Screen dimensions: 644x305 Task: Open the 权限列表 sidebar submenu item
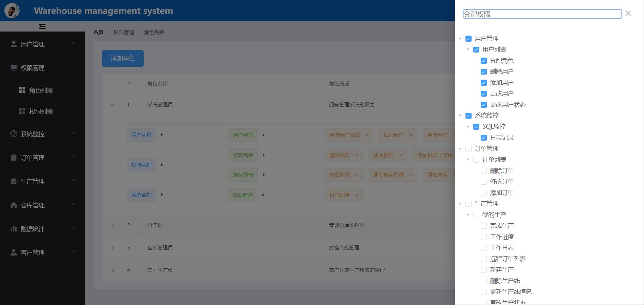tap(42, 111)
